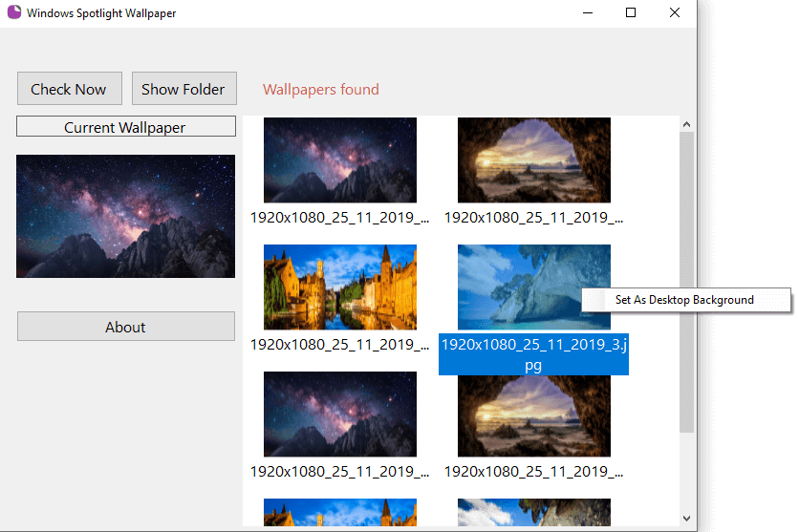Maximize the Windows Spotlight Wallpaper window
The image size is (799, 532).
[x=631, y=12]
